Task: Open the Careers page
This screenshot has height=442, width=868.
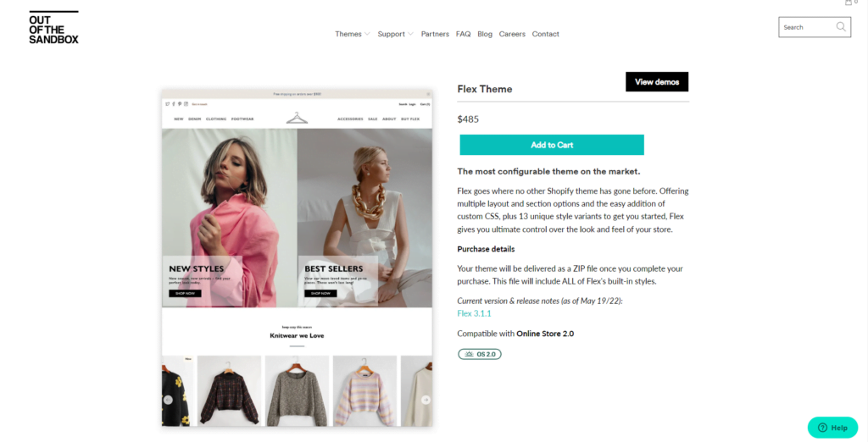Action: point(512,34)
